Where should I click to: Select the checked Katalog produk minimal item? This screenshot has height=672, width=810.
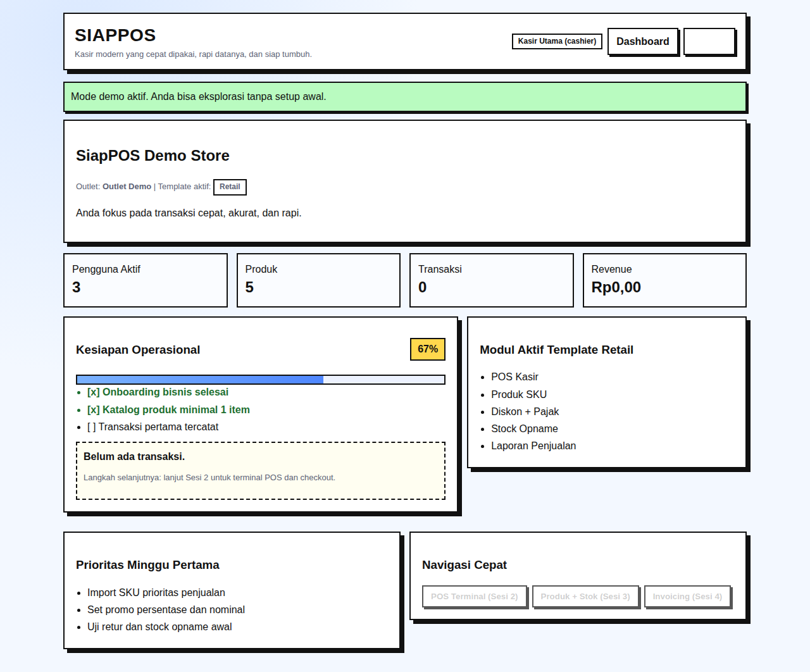pyautogui.click(x=168, y=410)
